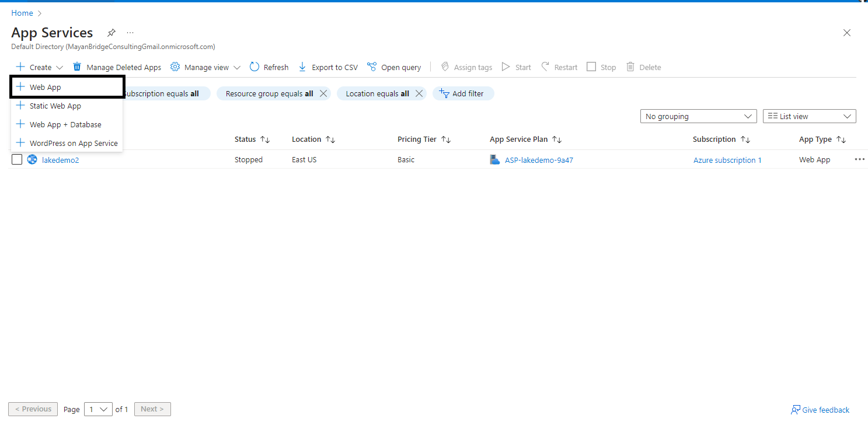Click the Basic pricing tier cell
Screen dimensions: 868x422
406,159
